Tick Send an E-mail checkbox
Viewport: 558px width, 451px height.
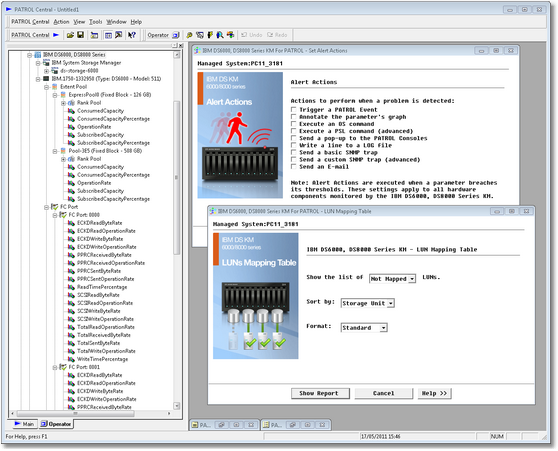(293, 166)
